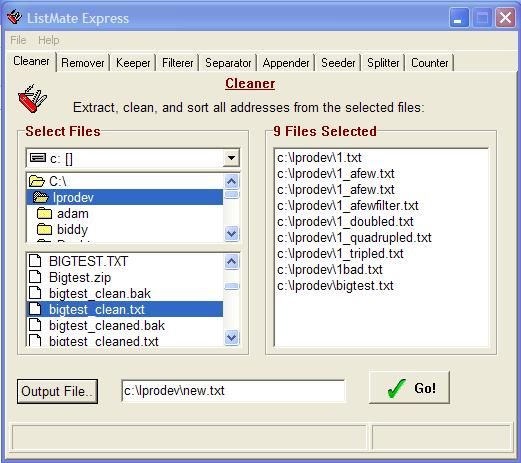Click the file icon next to BIGTEST.TXT
521x463 pixels.
pos(35,261)
